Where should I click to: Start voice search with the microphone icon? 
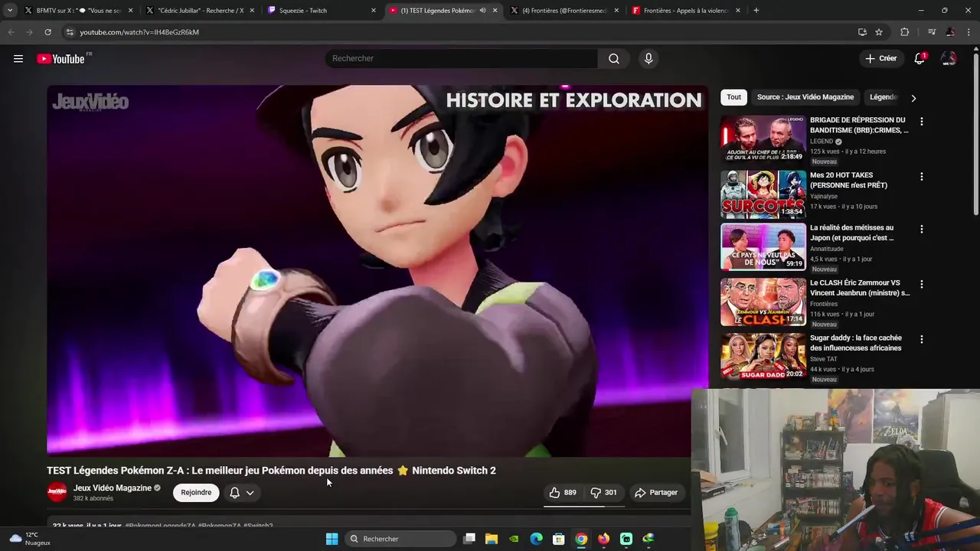click(648, 59)
